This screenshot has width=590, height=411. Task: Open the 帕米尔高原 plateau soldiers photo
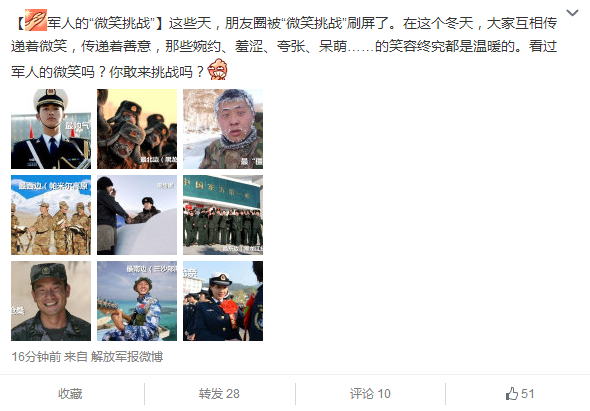[x=51, y=215]
